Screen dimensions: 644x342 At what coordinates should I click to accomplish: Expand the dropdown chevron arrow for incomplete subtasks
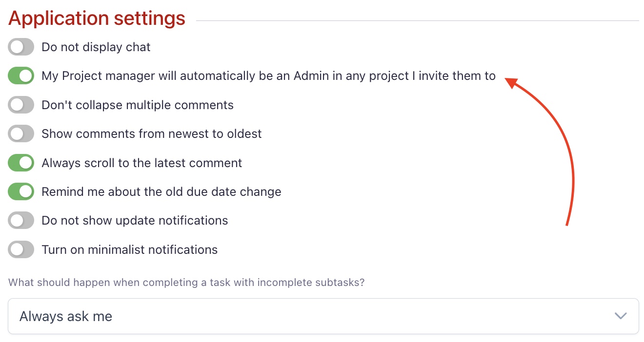[620, 316]
